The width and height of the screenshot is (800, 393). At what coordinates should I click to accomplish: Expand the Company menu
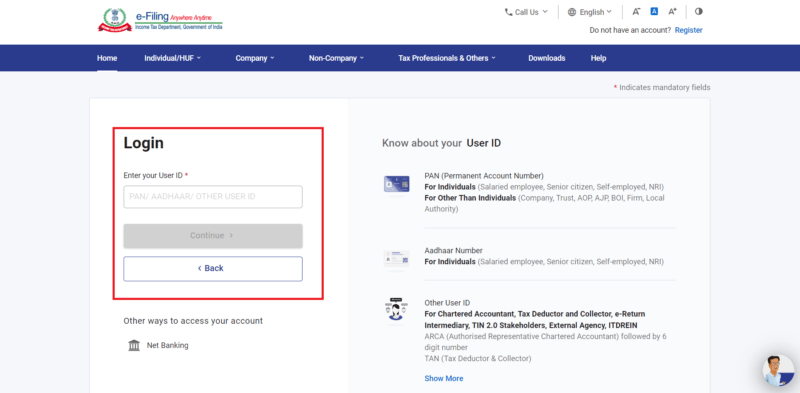[255, 58]
